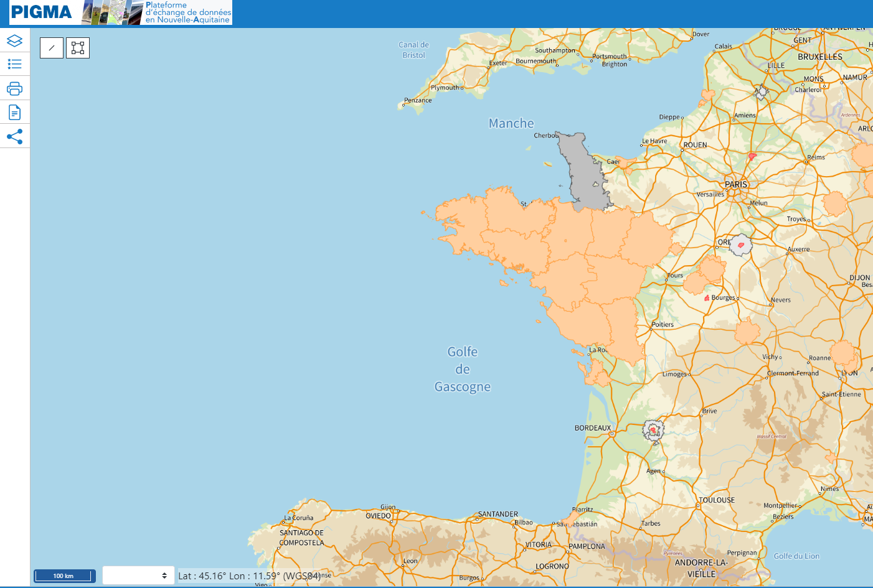Click the Le Havre label

(654, 141)
